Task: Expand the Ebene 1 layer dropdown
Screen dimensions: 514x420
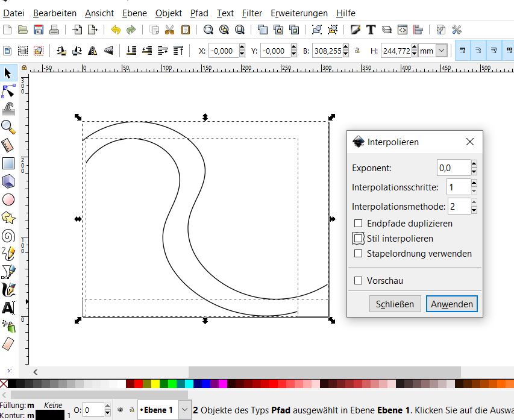Action: point(185,410)
